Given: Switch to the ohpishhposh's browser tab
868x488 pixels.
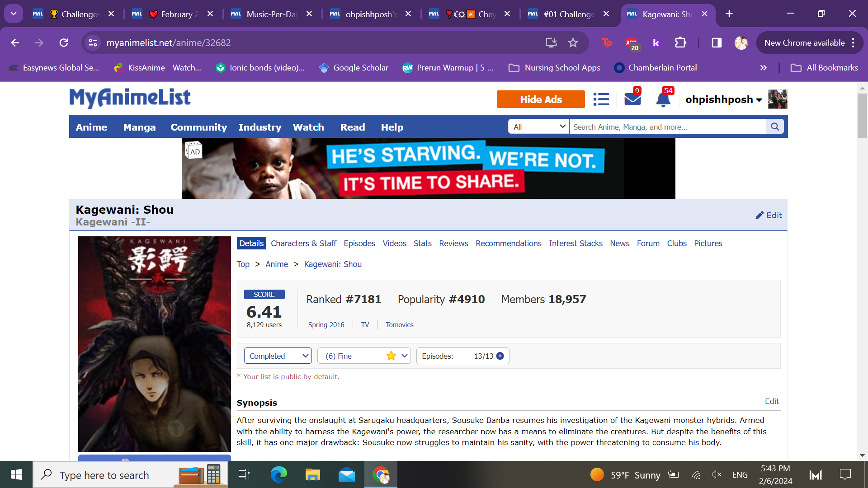Looking at the screenshot, I should 371,14.
